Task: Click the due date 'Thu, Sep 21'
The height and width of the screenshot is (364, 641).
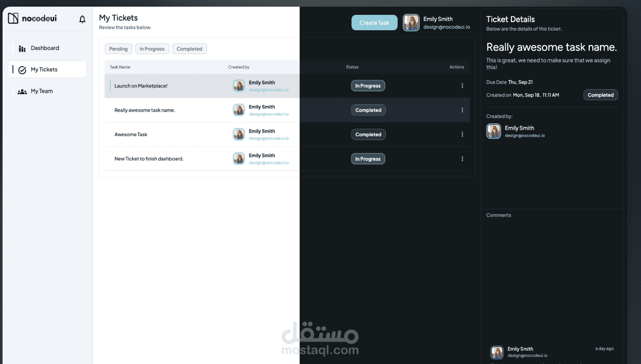Action: pos(520,82)
